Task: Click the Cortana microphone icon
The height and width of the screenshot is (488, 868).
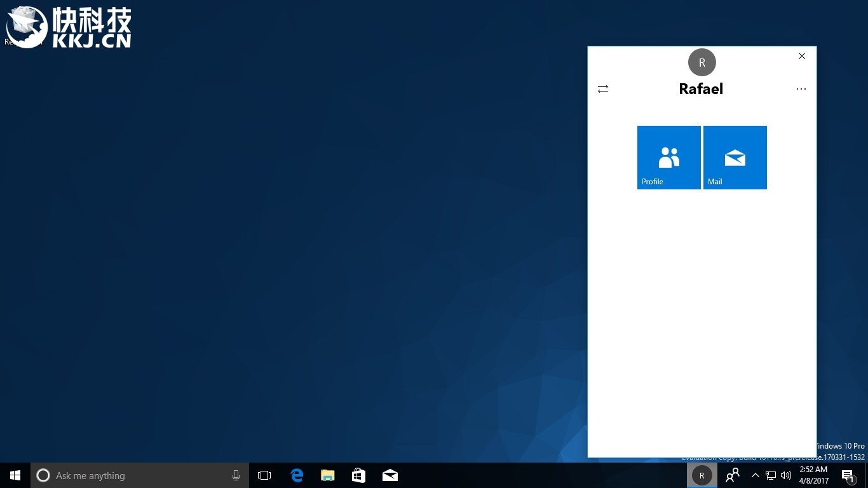Action: (x=236, y=475)
